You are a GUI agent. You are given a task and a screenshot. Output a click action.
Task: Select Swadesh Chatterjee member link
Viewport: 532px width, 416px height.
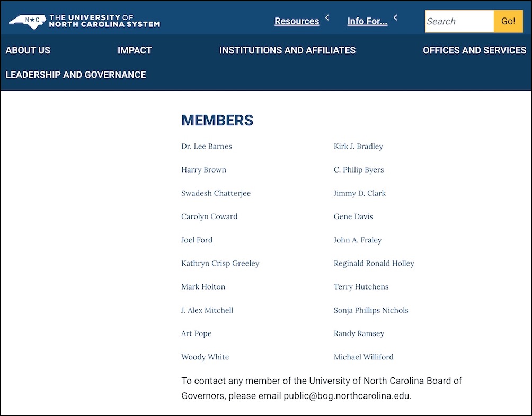click(x=216, y=193)
